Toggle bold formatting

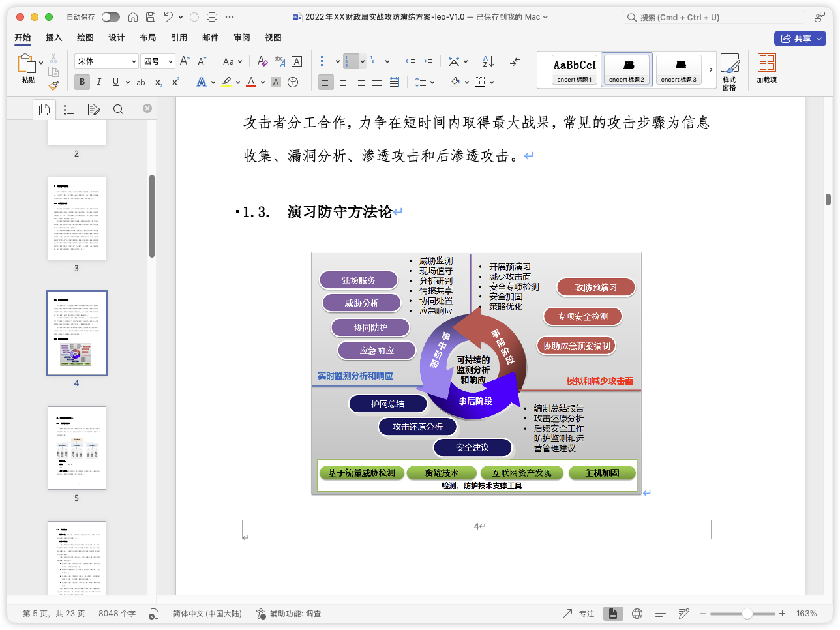(x=82, y=82)
